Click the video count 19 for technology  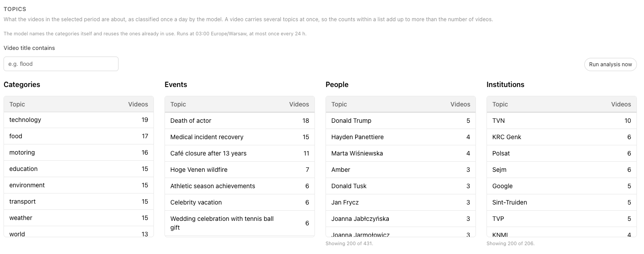(x=145, y=120)
